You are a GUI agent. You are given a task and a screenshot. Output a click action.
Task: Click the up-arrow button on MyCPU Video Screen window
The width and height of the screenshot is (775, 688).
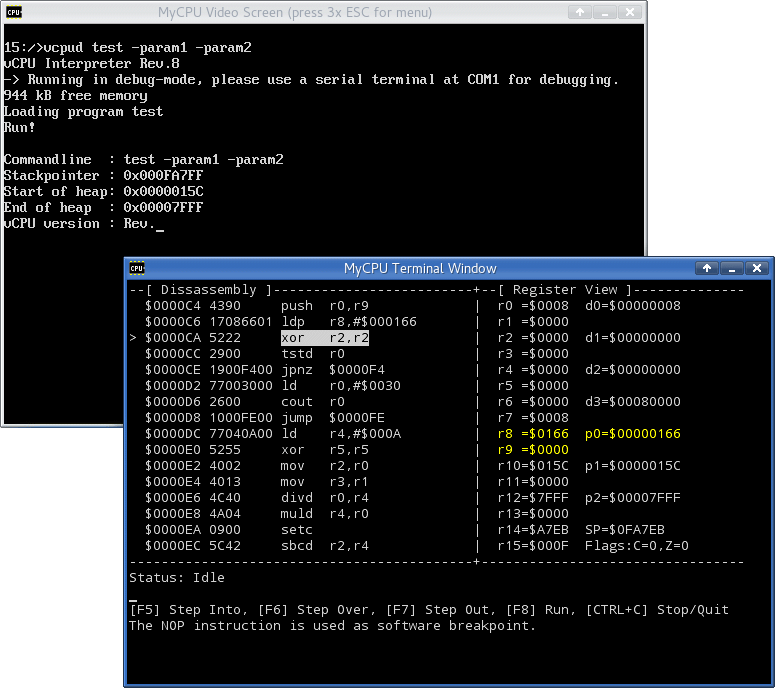point(579,13)
